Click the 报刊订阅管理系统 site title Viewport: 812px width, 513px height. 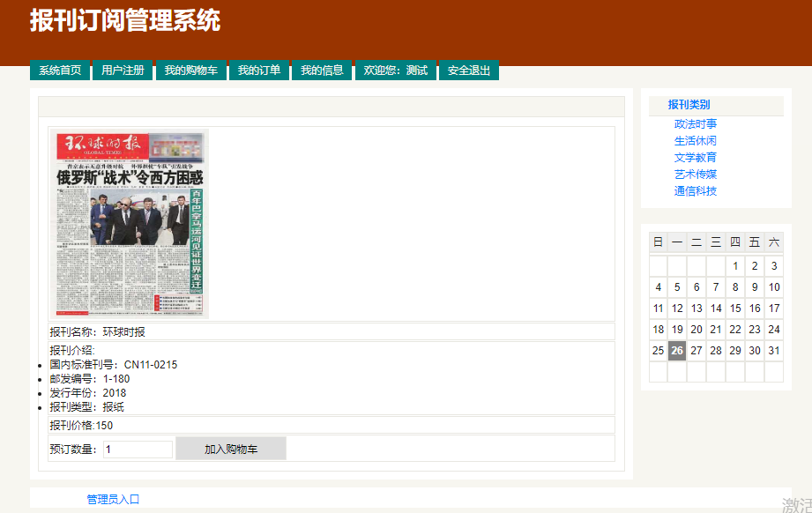tap(125, 20)
